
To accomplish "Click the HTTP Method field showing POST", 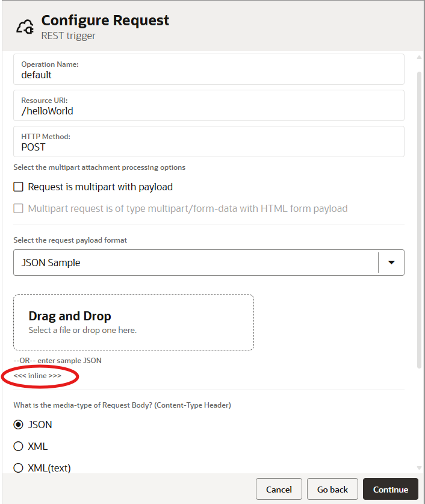I will point(208,142).
